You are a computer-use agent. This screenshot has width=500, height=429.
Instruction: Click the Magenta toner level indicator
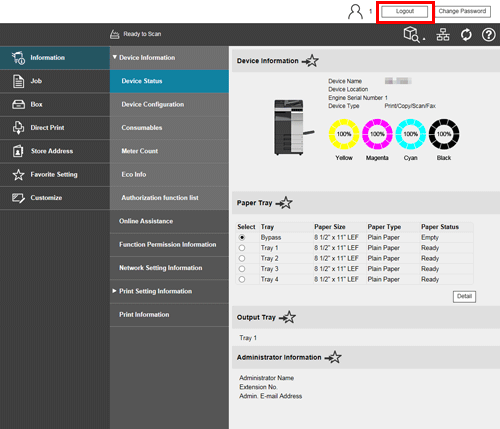377,134
